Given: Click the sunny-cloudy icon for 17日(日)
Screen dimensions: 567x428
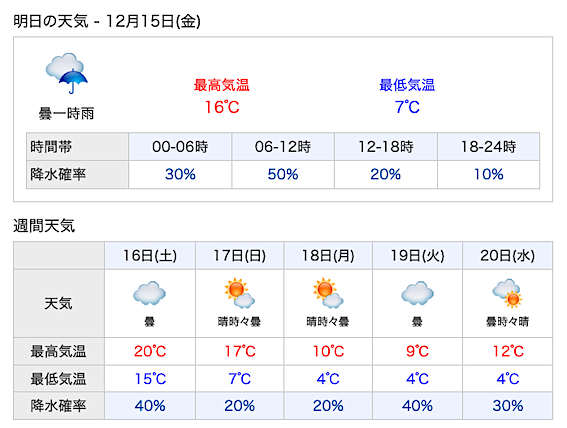Looking at the screenshot, I should [x=239, y=293].
